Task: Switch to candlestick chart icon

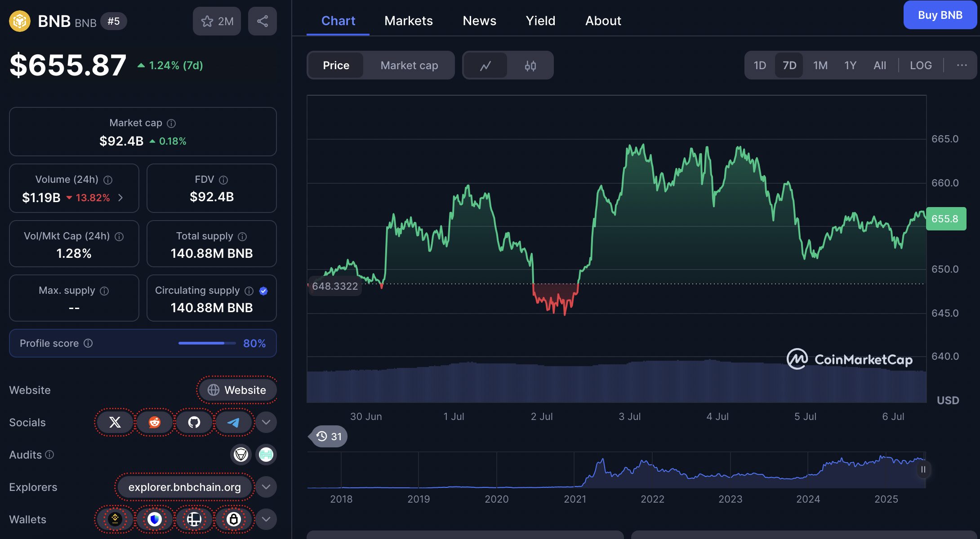Action: pos(530,66)
